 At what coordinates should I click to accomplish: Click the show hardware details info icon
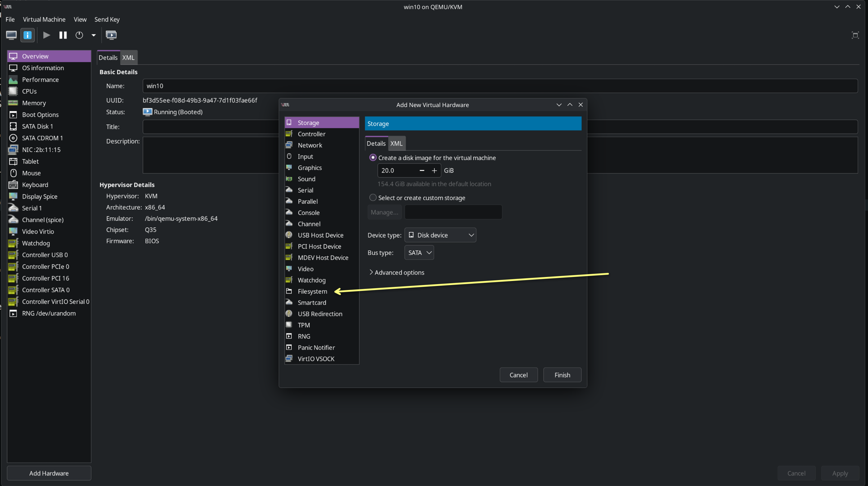27,35
